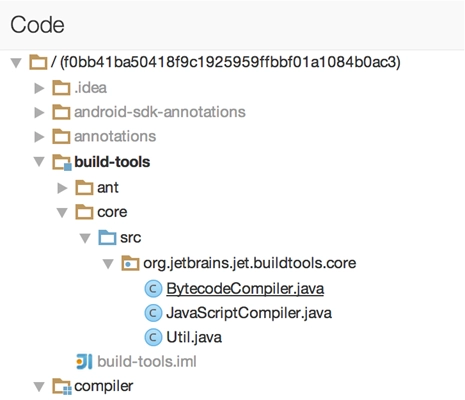Click the .idea folder icon
Image resolution: width=465 pixels, height=400 pixels.
point(61,88)
